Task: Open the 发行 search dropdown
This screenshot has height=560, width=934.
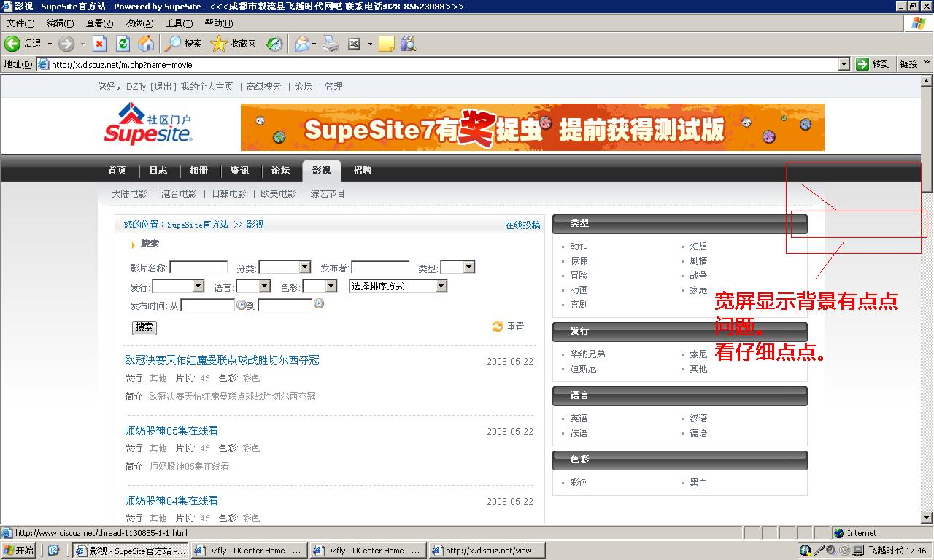Action: tap(178, 287)
